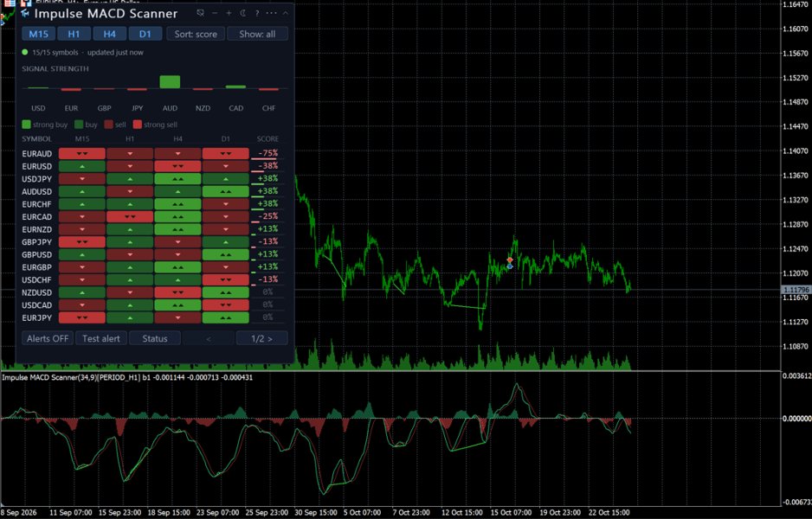Click the TM logo beside Impulse MACD Scanner
812x519 pixels.
pyautogui.click(x=25, y=14)
